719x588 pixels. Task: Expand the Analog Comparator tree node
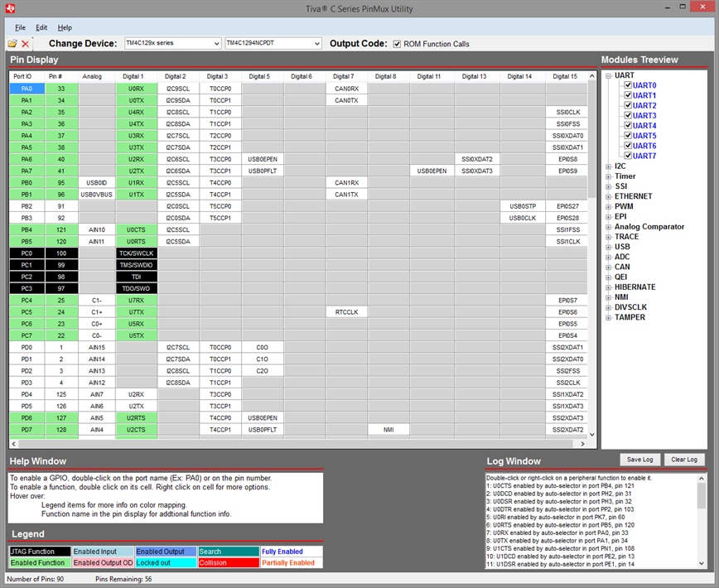click(609, 227)
